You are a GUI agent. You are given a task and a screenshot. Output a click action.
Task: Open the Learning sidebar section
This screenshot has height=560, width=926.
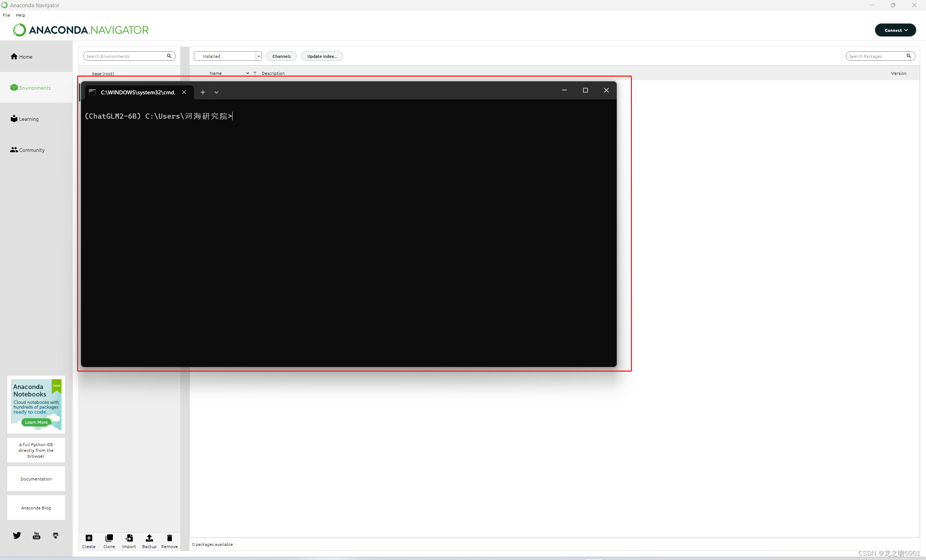25,119
